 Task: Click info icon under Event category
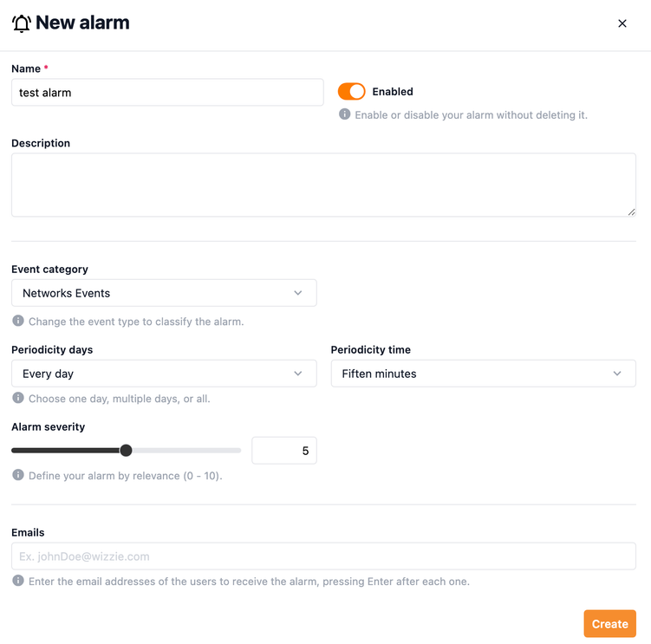(x=18, y=321)
